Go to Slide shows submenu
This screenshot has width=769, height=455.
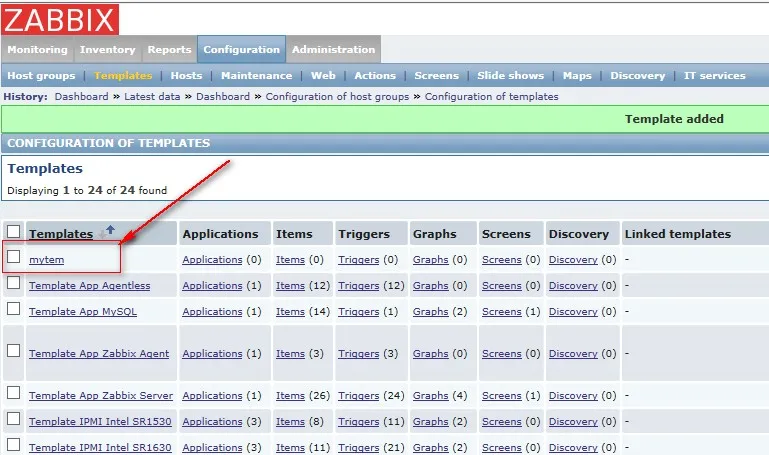[x=511, y=76]
